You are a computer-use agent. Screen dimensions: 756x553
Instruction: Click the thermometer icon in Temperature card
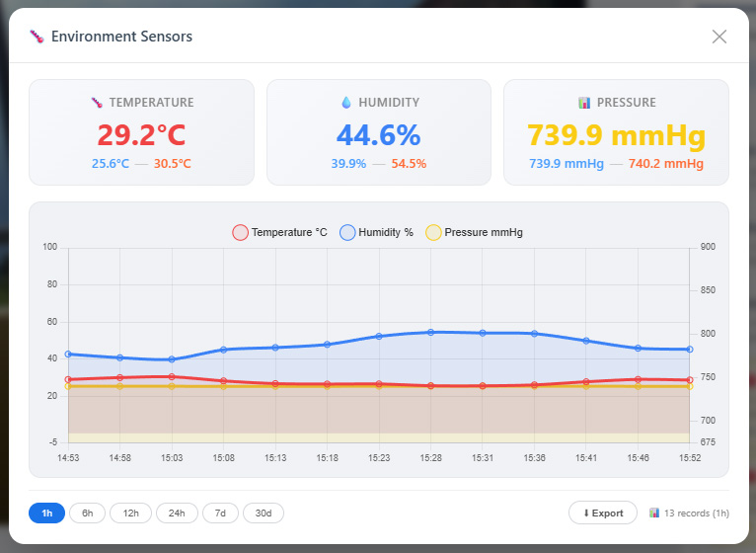pos(97,103)
